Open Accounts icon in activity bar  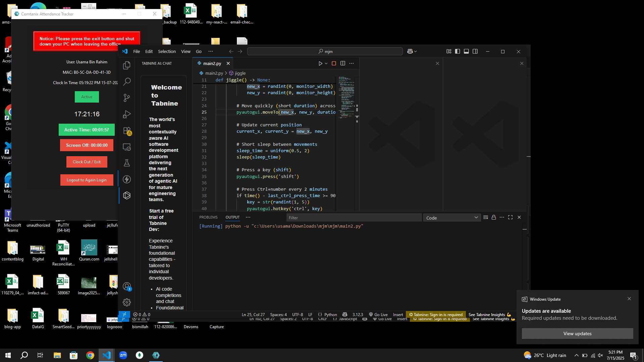[127, 287]
